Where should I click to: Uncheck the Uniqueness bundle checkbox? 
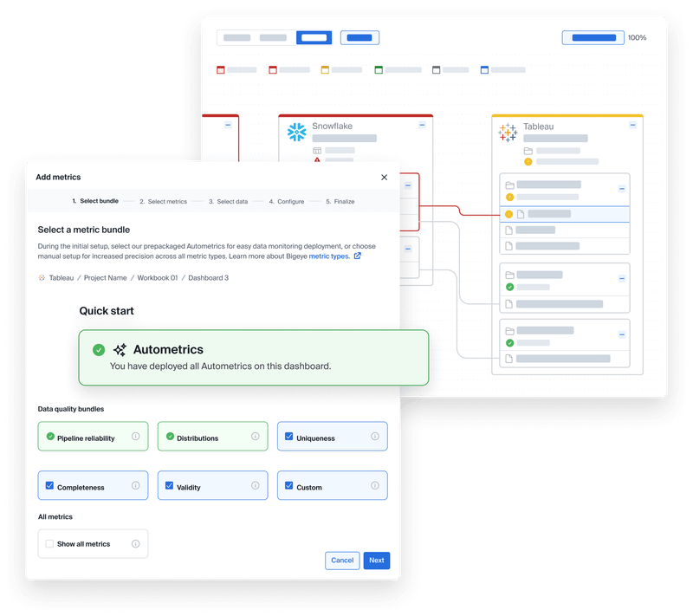coord(289,437)
